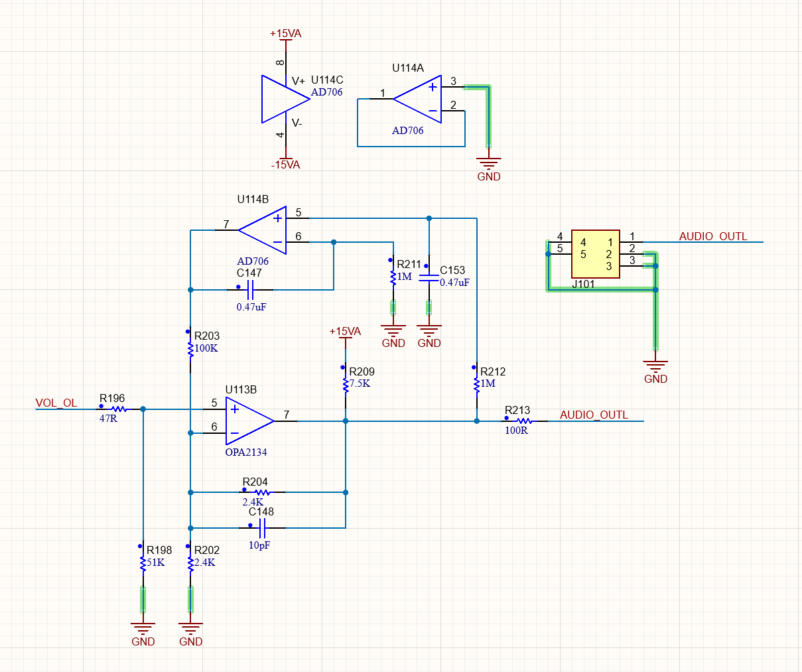Click the 47R value of R196
The height and width of the screenshot is (672, 802).
(x=108, y=419)
